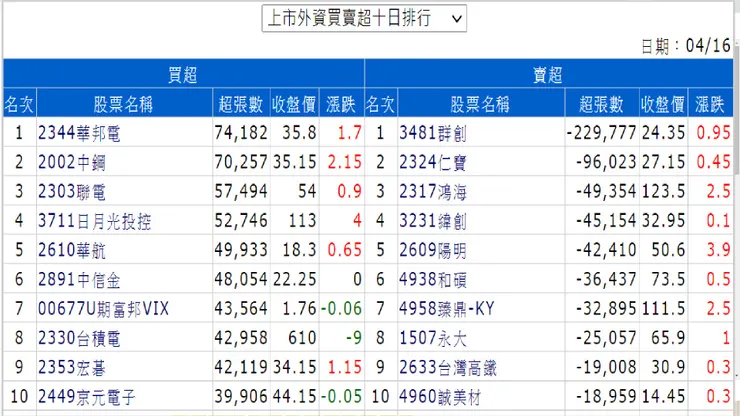The image size is (740, 416).
Task: Click 超張數 header in 買超 table
Action: [241, 104]
